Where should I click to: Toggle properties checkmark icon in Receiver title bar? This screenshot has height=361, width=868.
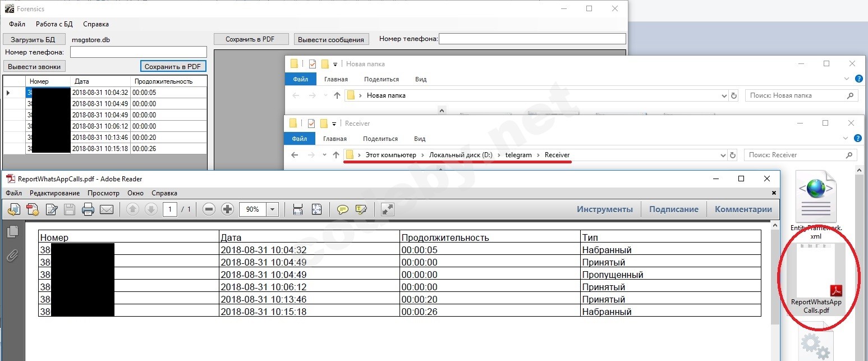(313, 124)
